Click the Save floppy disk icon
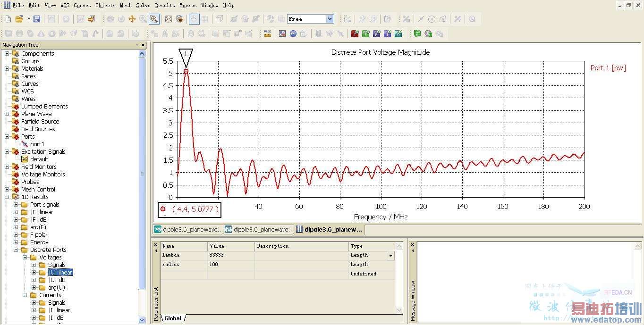644x325 pixels. pyautogui.click(x=37, y=19)
